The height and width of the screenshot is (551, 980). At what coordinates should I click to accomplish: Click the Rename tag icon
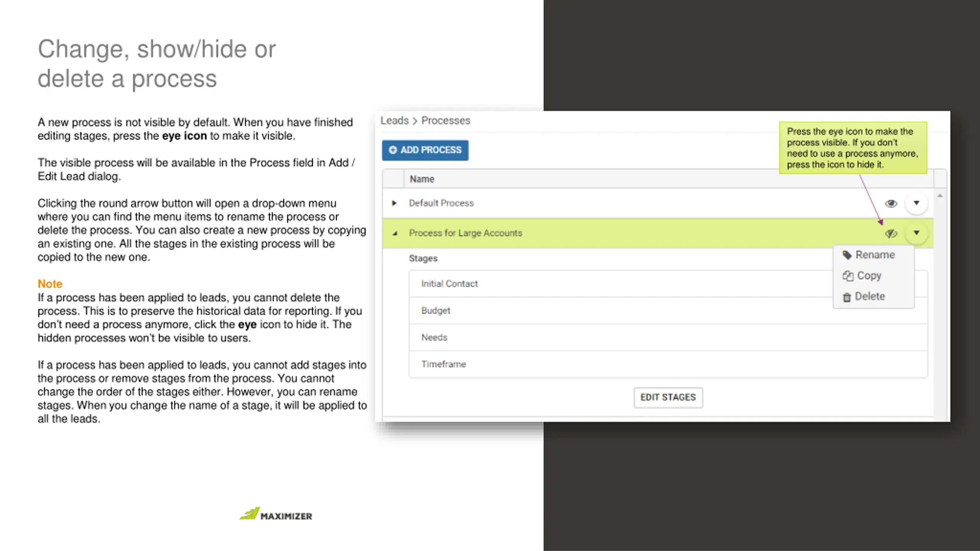(847, 255)
